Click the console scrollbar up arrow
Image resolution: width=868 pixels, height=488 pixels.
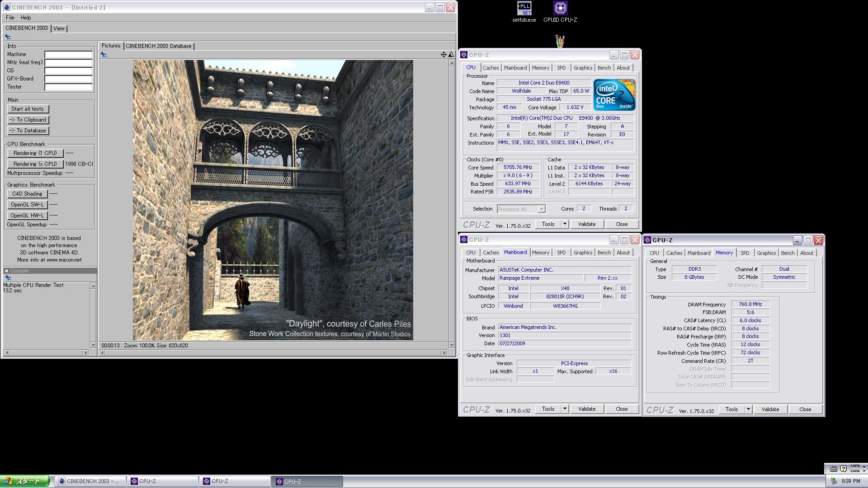point(93,286)
